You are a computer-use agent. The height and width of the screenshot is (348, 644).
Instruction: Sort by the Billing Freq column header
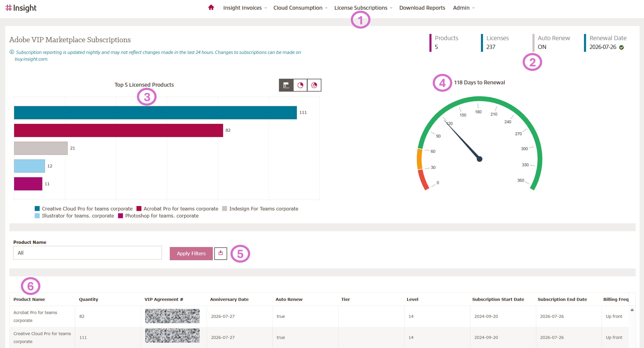pos(616,299)
